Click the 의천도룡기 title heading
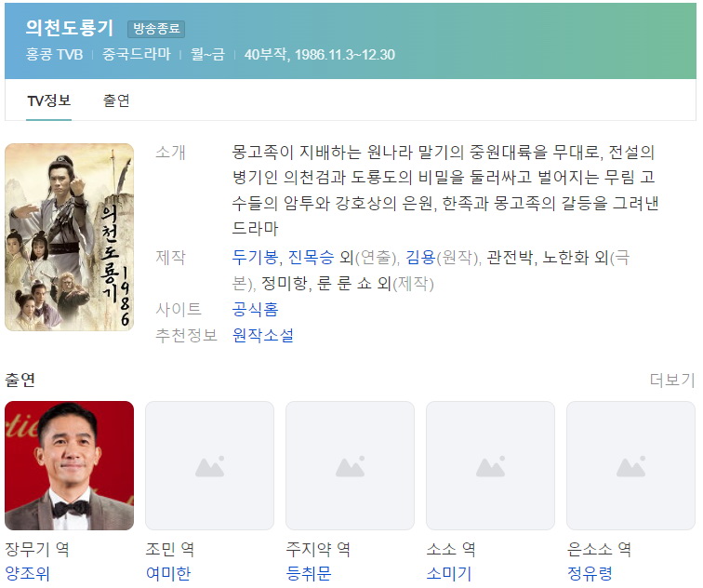Screen dimensions: 703x588 click(x=70, y=28)
